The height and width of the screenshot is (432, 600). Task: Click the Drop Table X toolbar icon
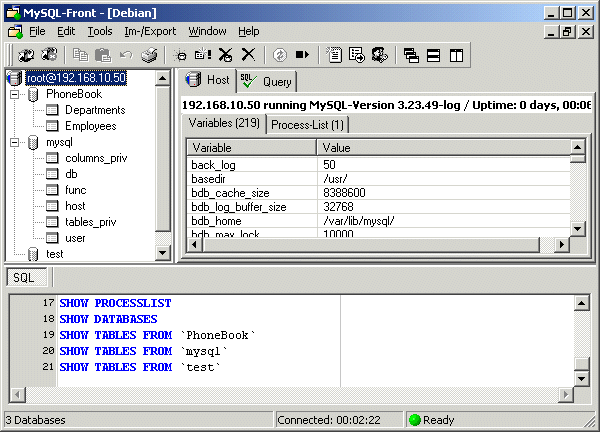248,55
